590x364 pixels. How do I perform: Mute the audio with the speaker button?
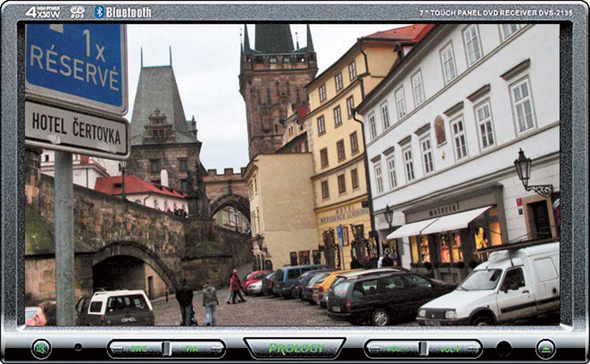coord(41,349)
